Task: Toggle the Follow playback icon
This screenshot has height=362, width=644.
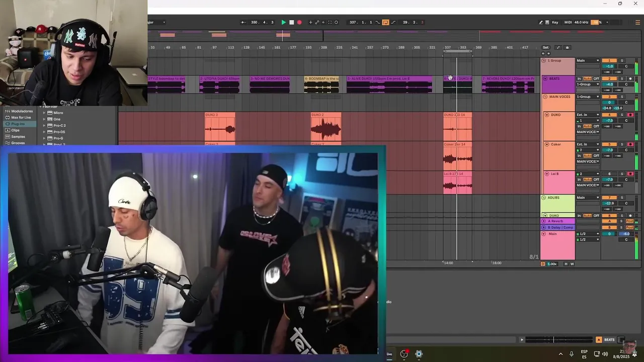Action: 243,22
